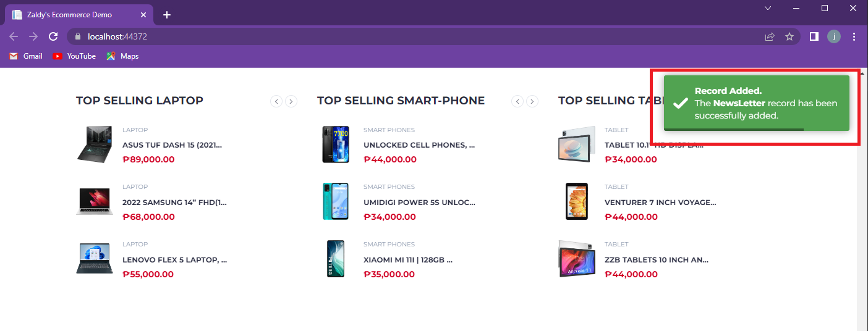Show previous Top Selling Laptop items
868x331 pixels.
point(276,101)
